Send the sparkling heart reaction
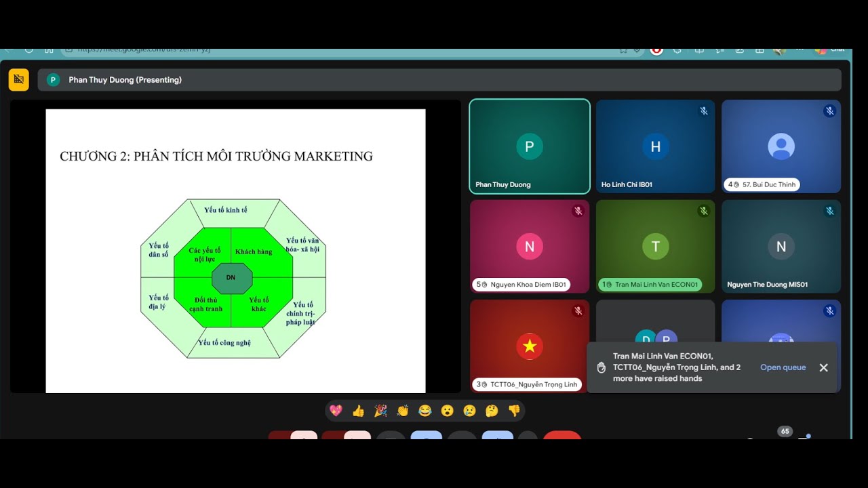Image resolution: width=868 pixels, height=488 pixels. tap(336, 411)
